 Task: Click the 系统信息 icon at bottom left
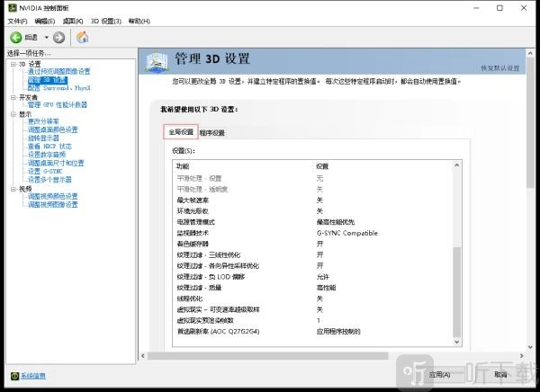13,375
